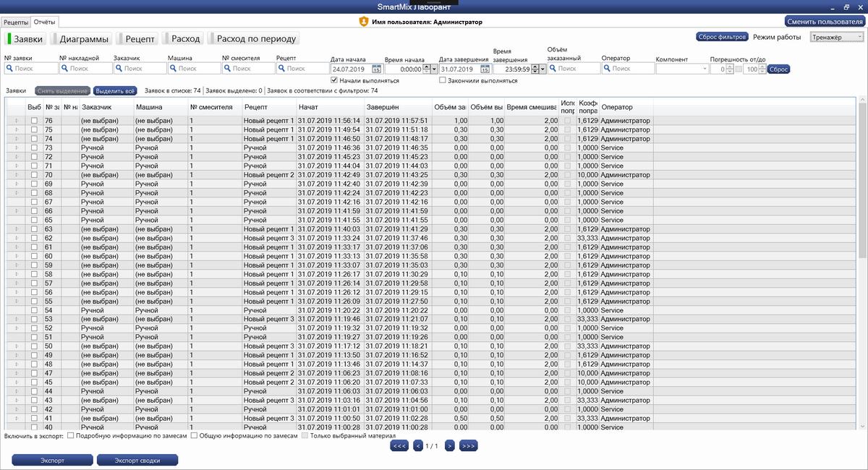Image resolution: width=868 pixels, height=470 pixels.
Task: Open calendar picker for Дата завершения
Action: tap(485, 69)
